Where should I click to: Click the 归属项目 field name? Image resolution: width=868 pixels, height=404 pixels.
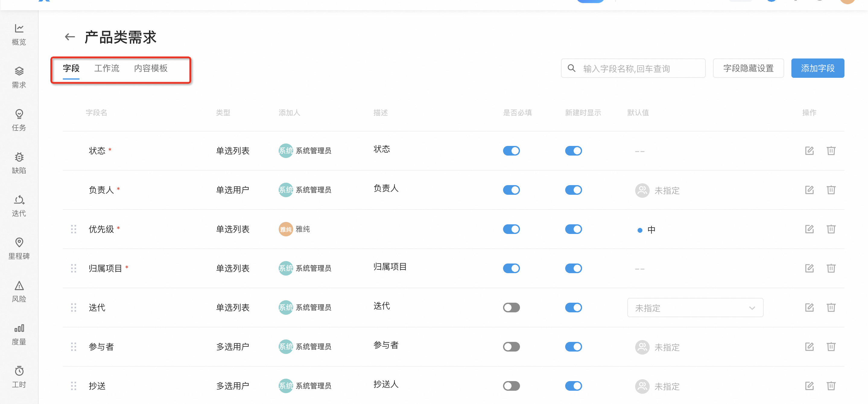point(105,268)
